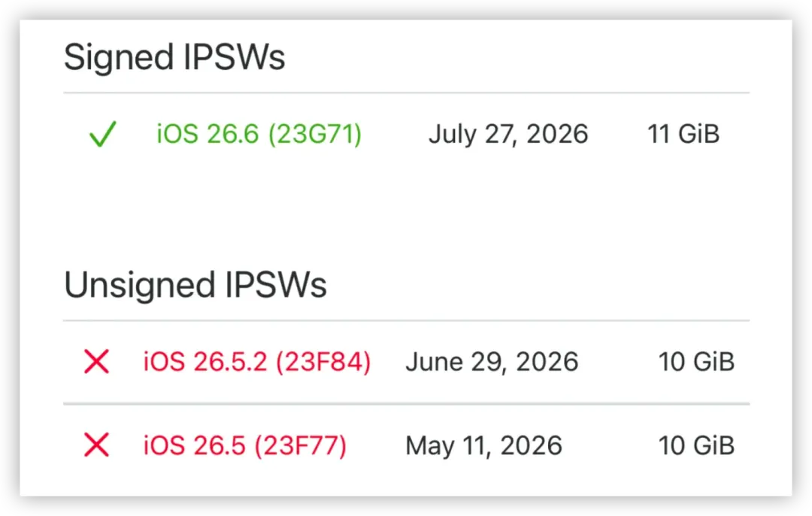Image resolution: width=812 pixels, height=516 pixels.
Task: Click the 10 GiB size for iOS 26.5.2
Action: 696,361
